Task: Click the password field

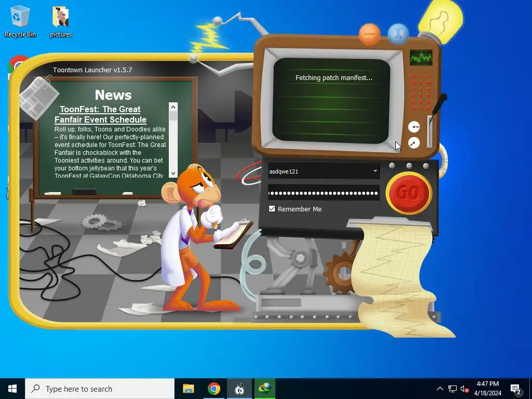Action: 323,193
